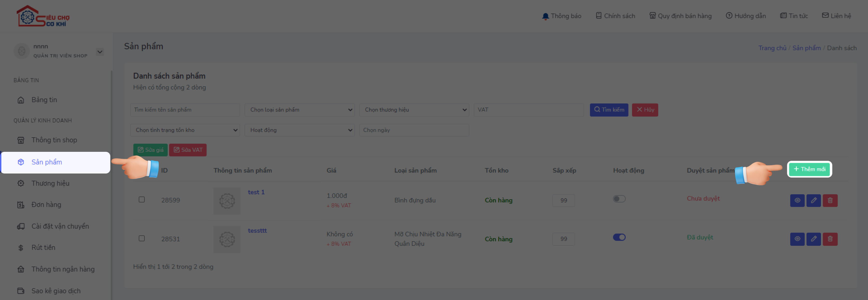Click the Tìm kiếm search button
The width and height of the screenshot is (868, 300).
[x=609, y=110]
